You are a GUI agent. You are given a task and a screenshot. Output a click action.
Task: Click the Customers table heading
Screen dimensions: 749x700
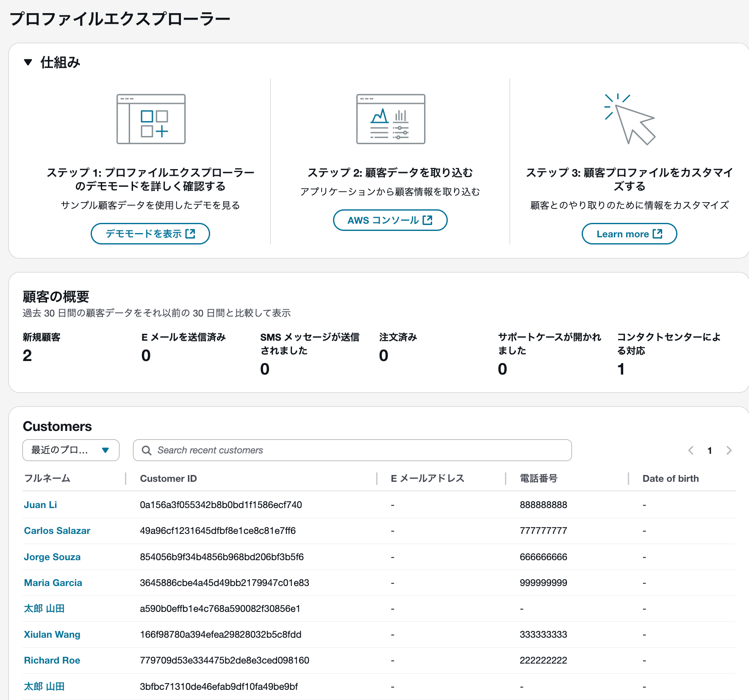coord(57,426)
